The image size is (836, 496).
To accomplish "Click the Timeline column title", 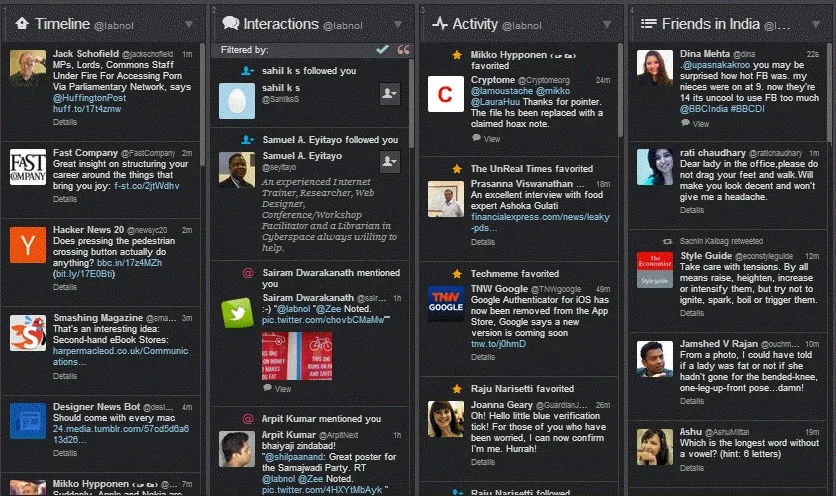I will click(x=62, y=24).
